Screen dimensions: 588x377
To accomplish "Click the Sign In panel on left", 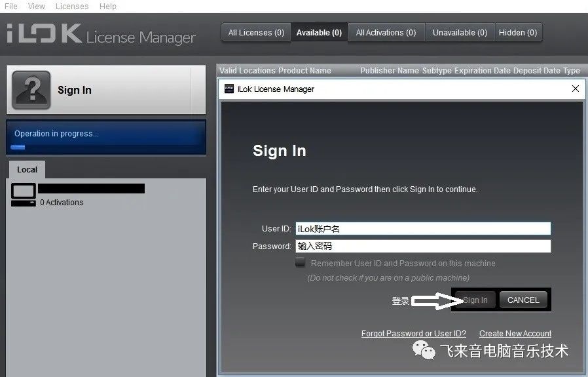I will tap(106, 90).
